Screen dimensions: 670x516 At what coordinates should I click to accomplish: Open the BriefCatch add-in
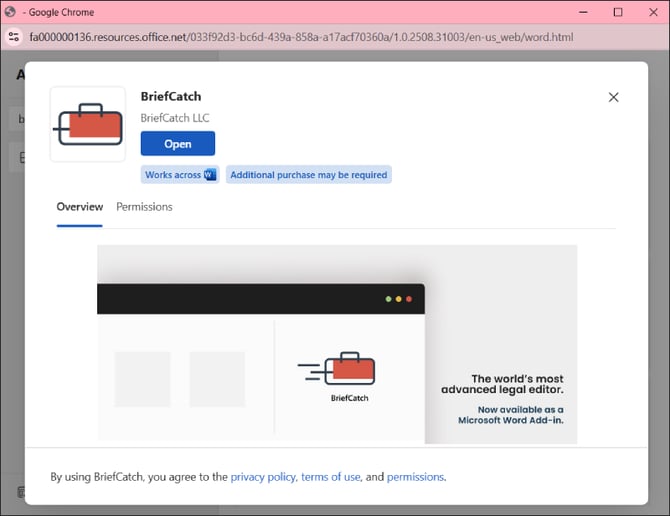[178, 144]
